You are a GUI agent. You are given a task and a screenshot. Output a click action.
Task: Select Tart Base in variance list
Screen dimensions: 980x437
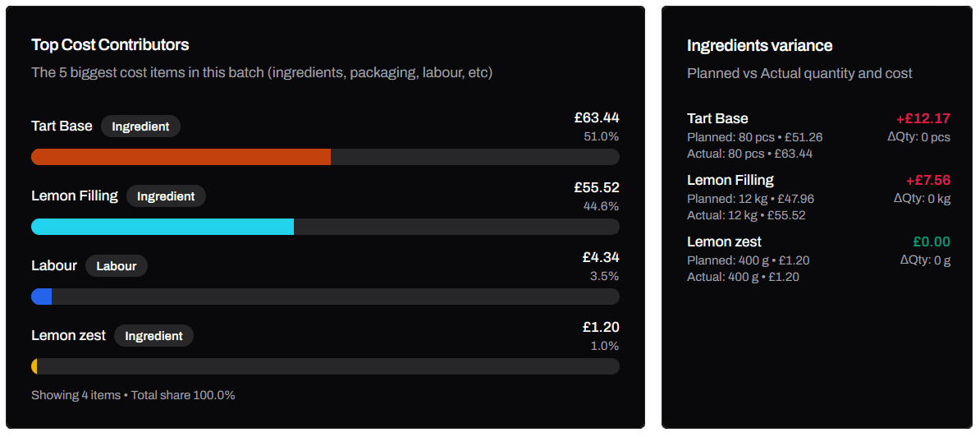coord(717,119)
